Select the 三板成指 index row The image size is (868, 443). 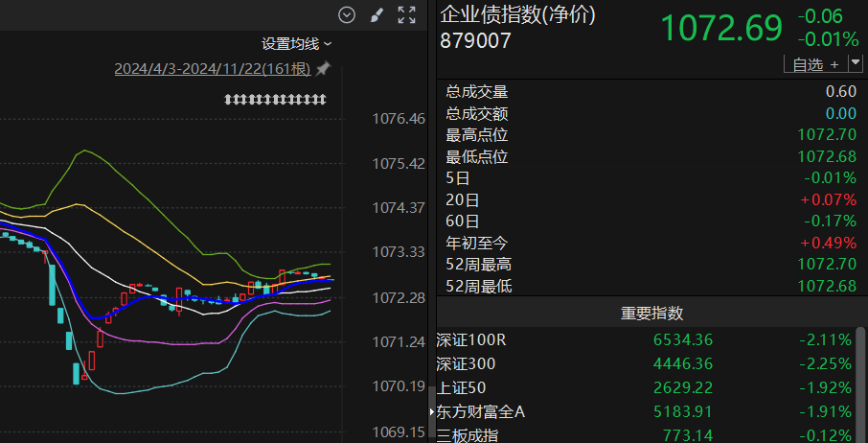468,435
